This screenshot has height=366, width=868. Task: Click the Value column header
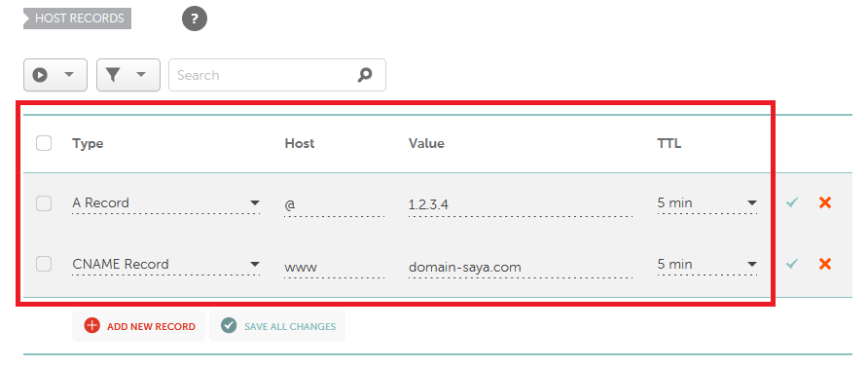pyautogui.click(x=426, y=143)
